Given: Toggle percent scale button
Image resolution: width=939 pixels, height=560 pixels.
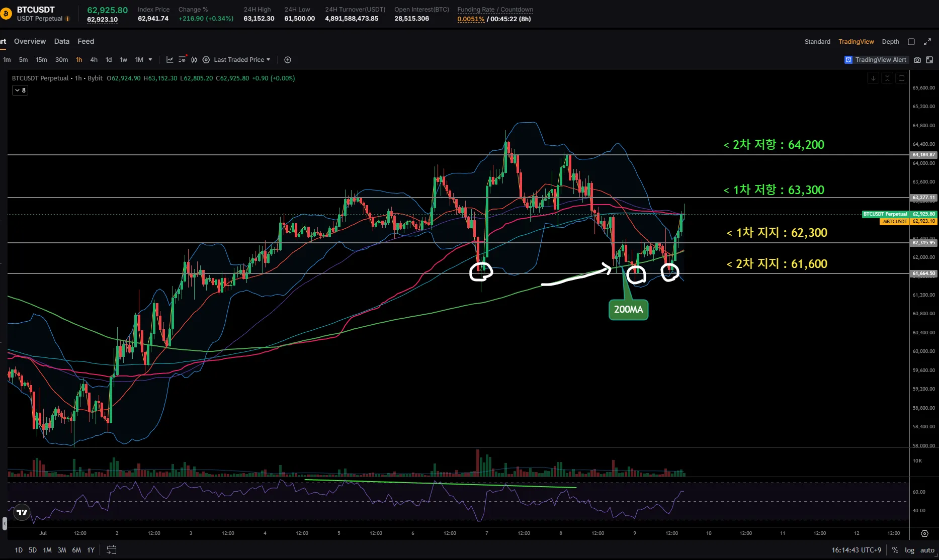Looking at the screenshot, I should click(895, 550).
